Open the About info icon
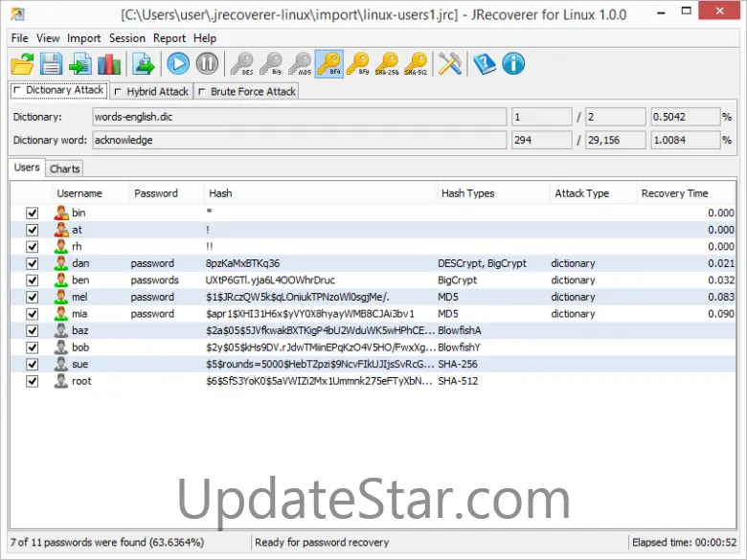 (x=513, y=64)
